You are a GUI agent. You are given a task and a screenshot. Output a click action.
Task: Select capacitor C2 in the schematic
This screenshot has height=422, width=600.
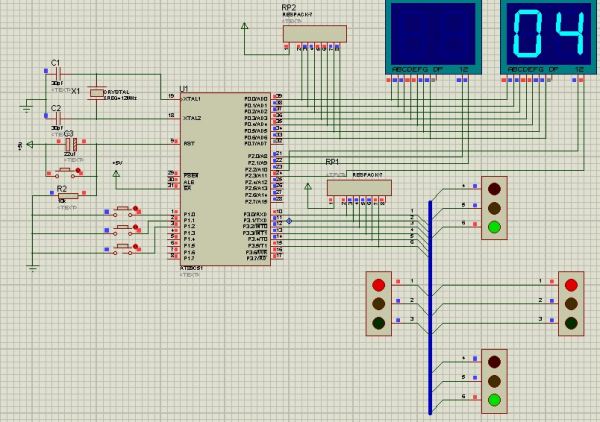(56, 117)
